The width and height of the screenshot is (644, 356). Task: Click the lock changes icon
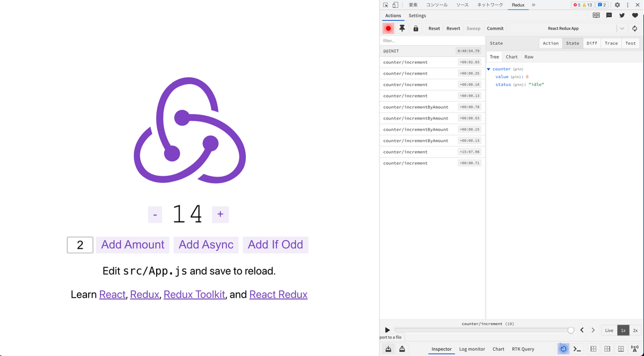(x=415, y=28)
